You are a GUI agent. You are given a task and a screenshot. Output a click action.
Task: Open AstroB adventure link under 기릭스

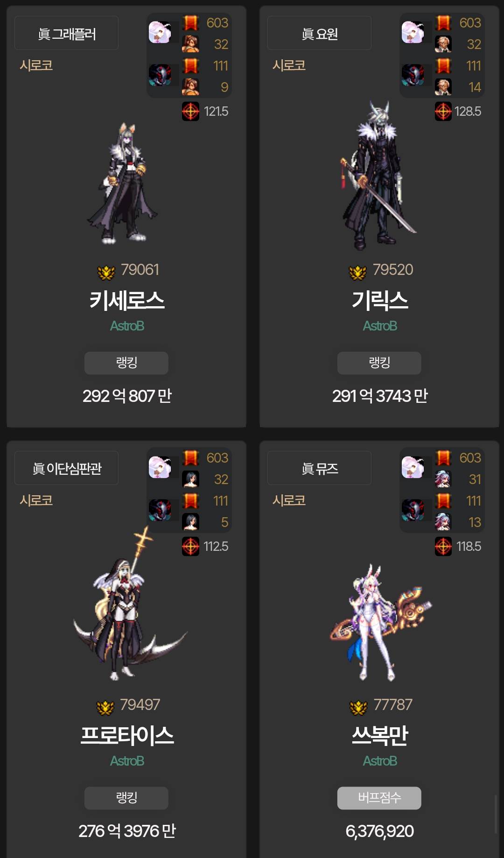(380, 326)
